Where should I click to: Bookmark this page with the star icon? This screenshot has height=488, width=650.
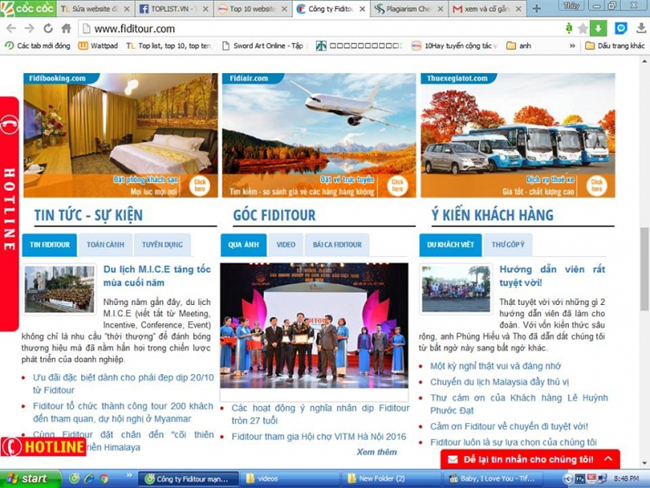(583, 29)
